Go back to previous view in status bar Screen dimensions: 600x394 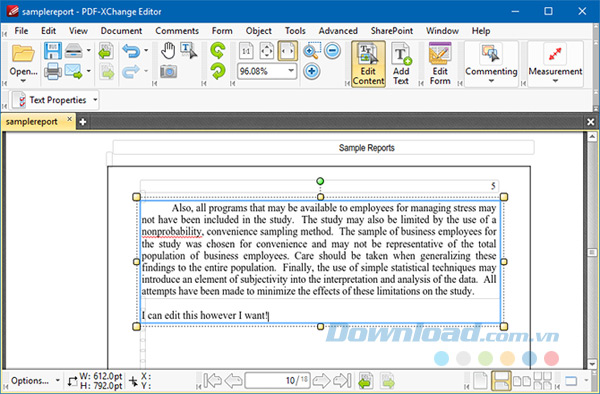366,381
